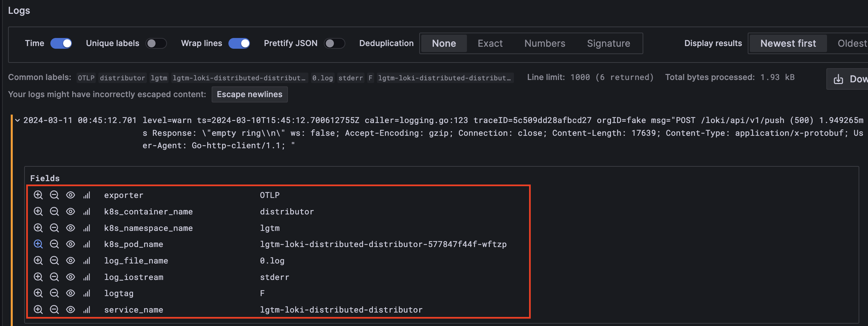Choose Signature deduplication mode
This screenshot has height=326, width=868.
coord(608,43)
